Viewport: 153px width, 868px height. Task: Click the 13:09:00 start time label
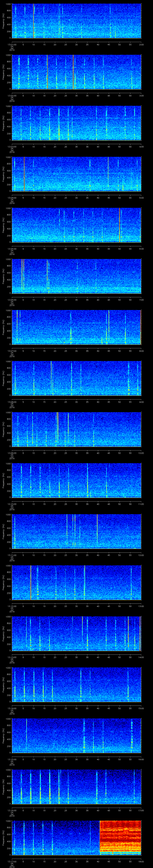(x=12, y=453)
